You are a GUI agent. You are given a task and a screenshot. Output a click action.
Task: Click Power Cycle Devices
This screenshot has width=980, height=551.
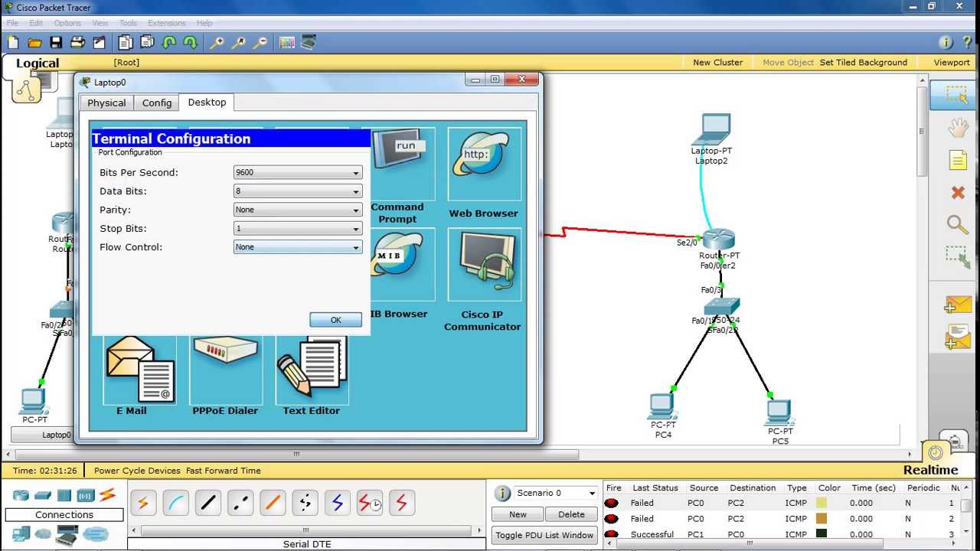137,471
